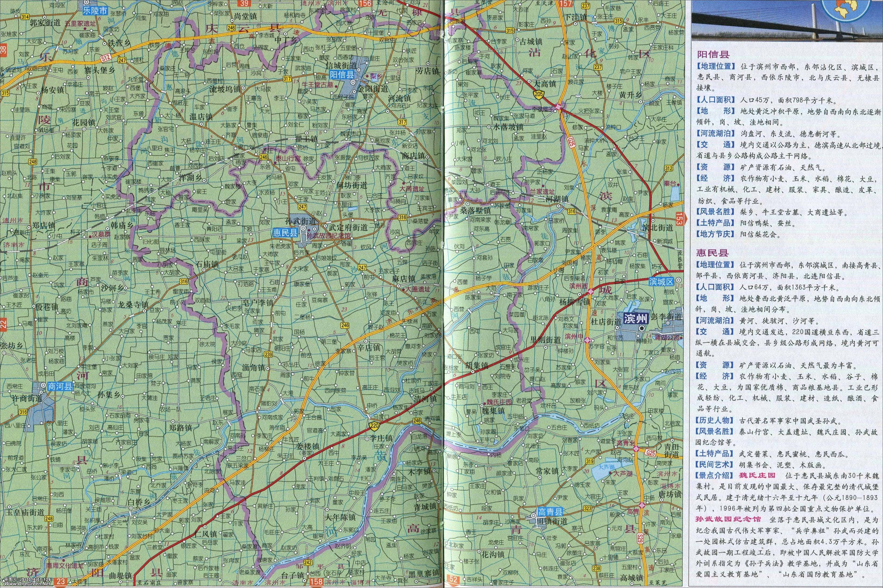
Task: Open adjacent page tab 156 at top
Action: [365, 3]
